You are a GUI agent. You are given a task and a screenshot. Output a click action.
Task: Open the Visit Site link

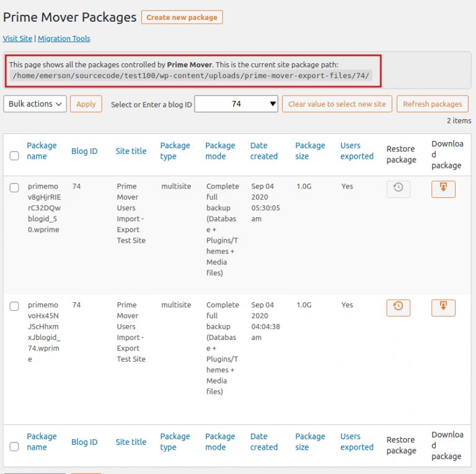(17, 38)
